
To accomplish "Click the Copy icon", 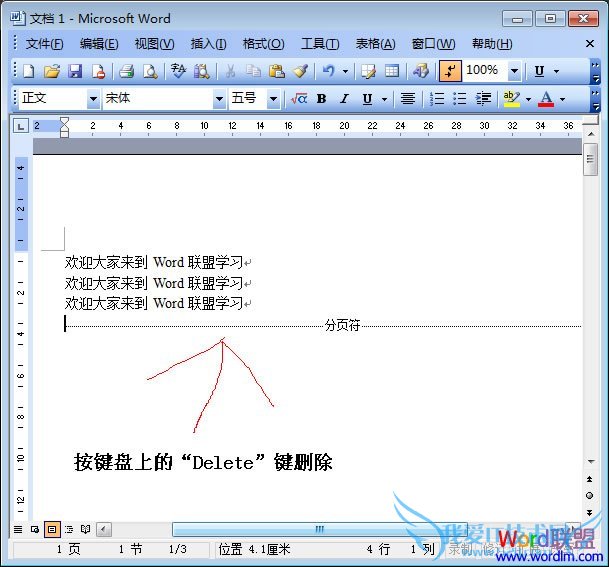I will [x=253, y=71].
